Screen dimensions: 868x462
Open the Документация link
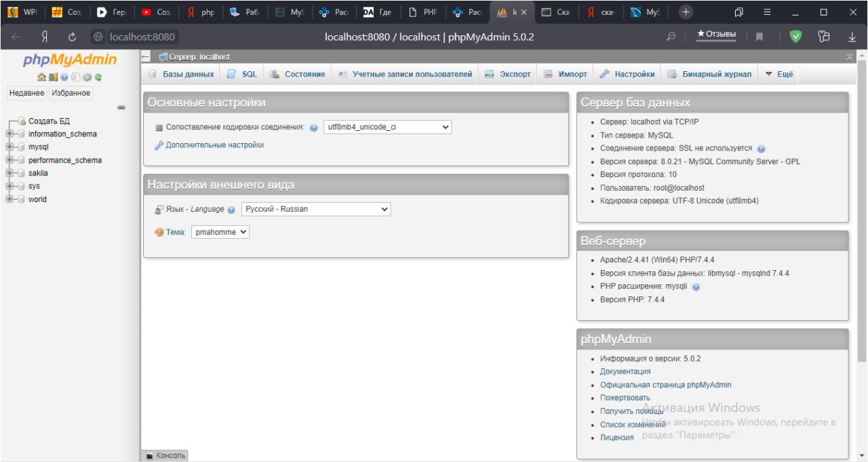(625, 372)
